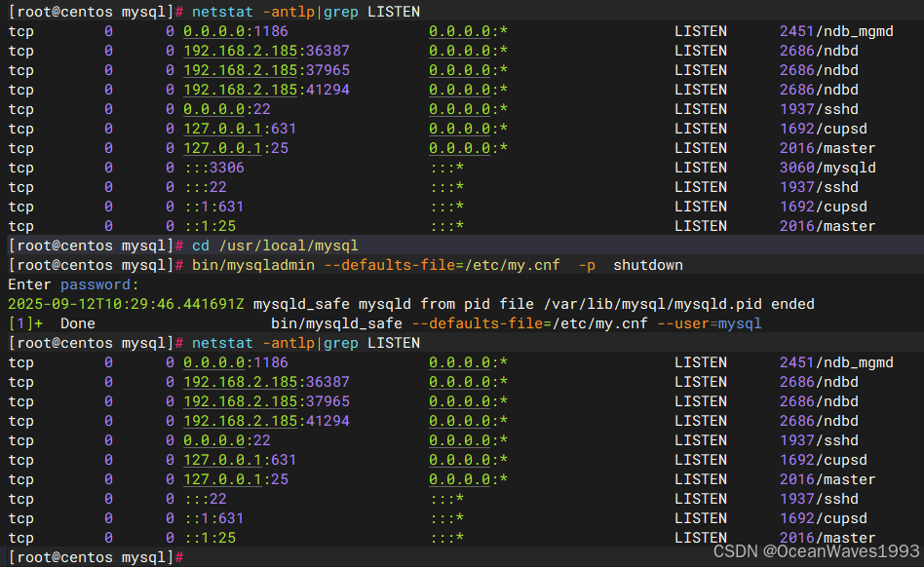Click the prompt before the cd command
The image size is (924, 567).
[96, 246]
